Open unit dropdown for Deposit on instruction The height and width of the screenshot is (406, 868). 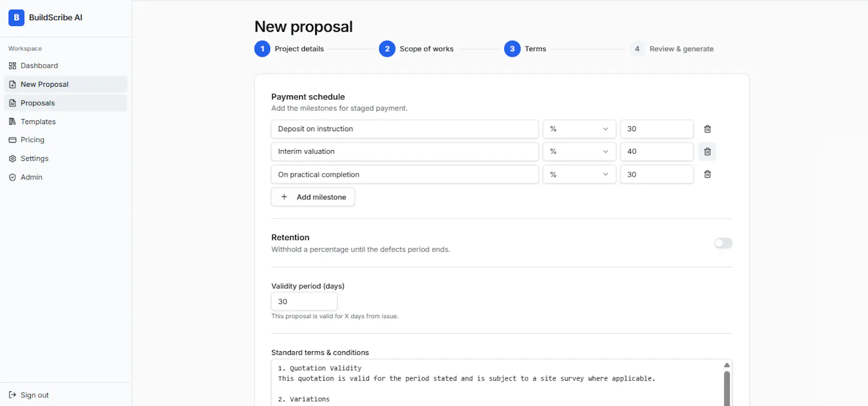[579, 129]
